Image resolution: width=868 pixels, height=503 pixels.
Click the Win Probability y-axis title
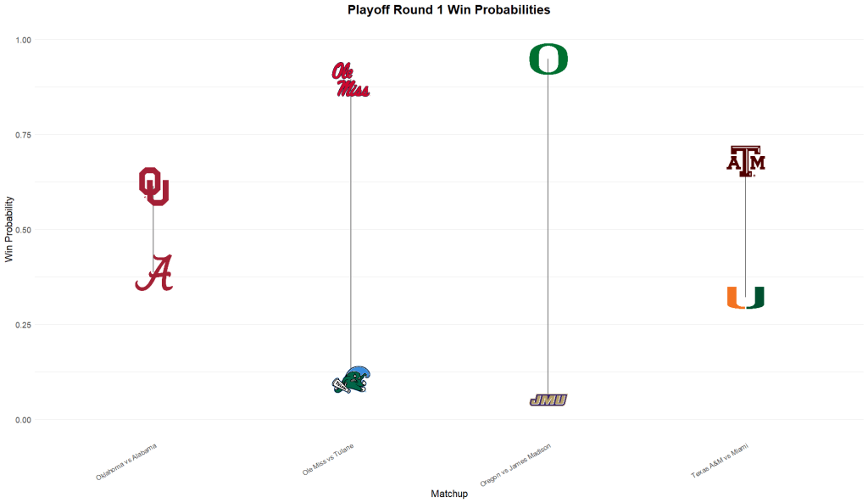tap(9, 229)
